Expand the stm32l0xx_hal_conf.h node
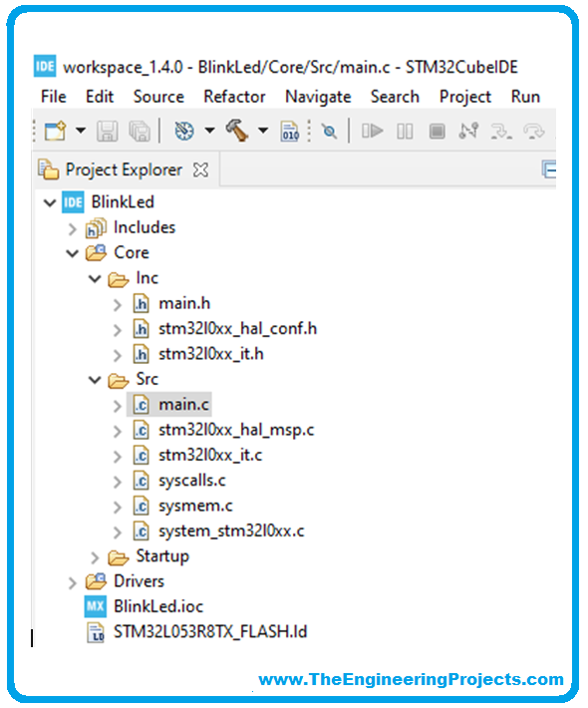 click(x=118, y=330)
